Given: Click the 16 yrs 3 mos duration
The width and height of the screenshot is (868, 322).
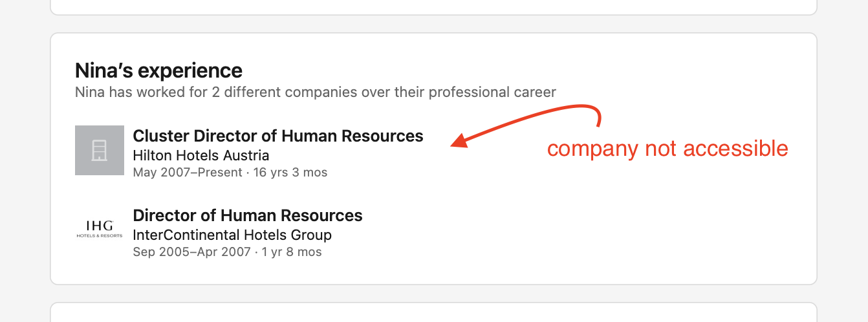Looking at the screenshot, I should point(290,173).
